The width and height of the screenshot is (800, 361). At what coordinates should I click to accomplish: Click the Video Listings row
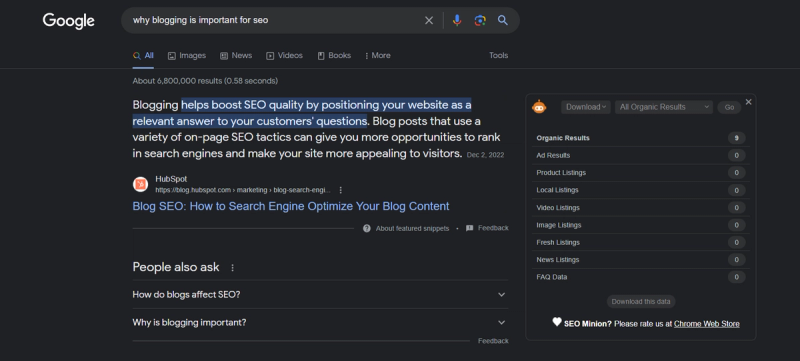click(641, 208)
